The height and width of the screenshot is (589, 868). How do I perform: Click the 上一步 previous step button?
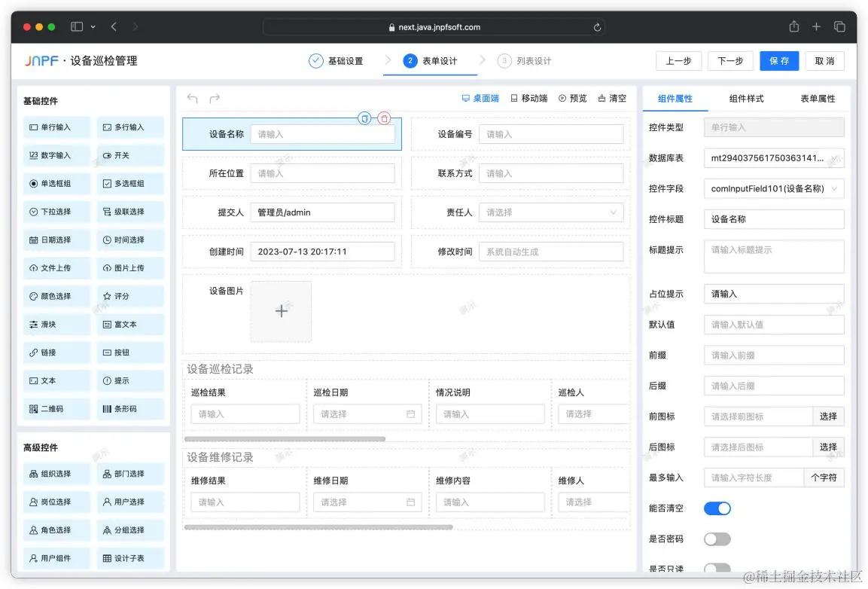tap(678, 61)
